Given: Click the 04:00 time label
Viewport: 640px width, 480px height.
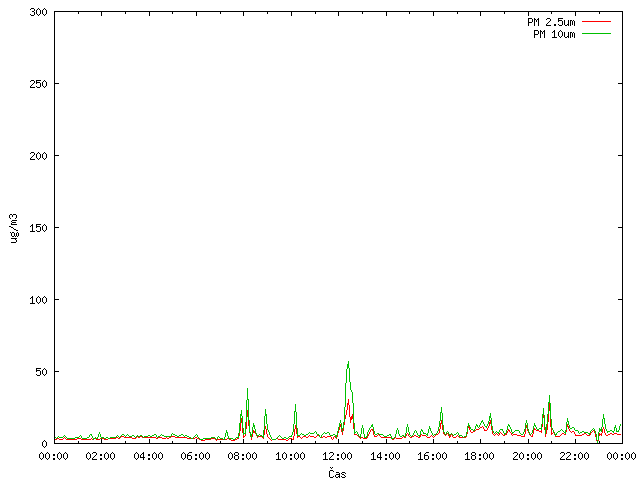Looking at the screenshot, I should tap(148, 456).
